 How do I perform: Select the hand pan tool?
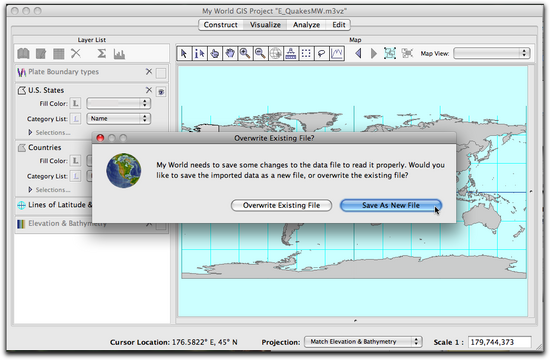(230, 54)
